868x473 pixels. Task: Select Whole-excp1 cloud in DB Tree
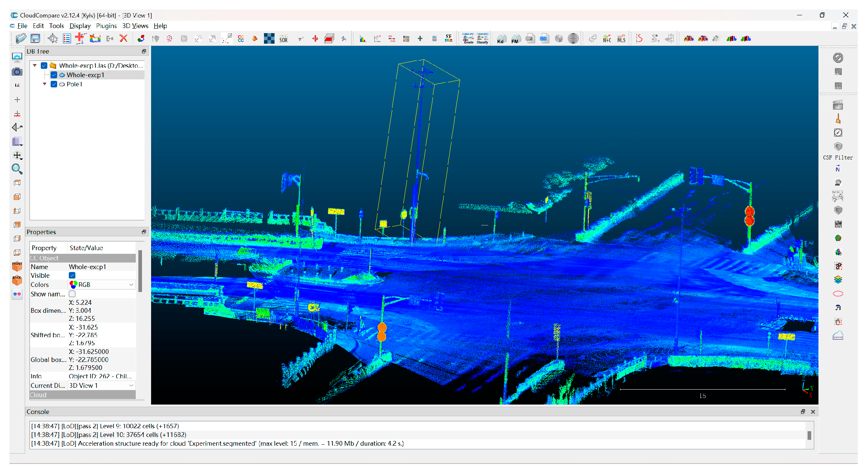(x=86, y=75)
